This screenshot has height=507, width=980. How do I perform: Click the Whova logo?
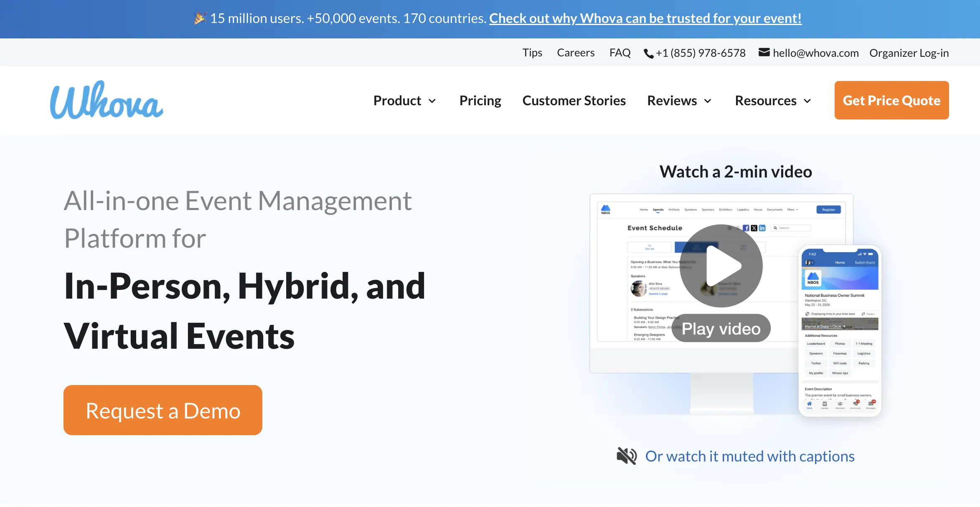106,100
